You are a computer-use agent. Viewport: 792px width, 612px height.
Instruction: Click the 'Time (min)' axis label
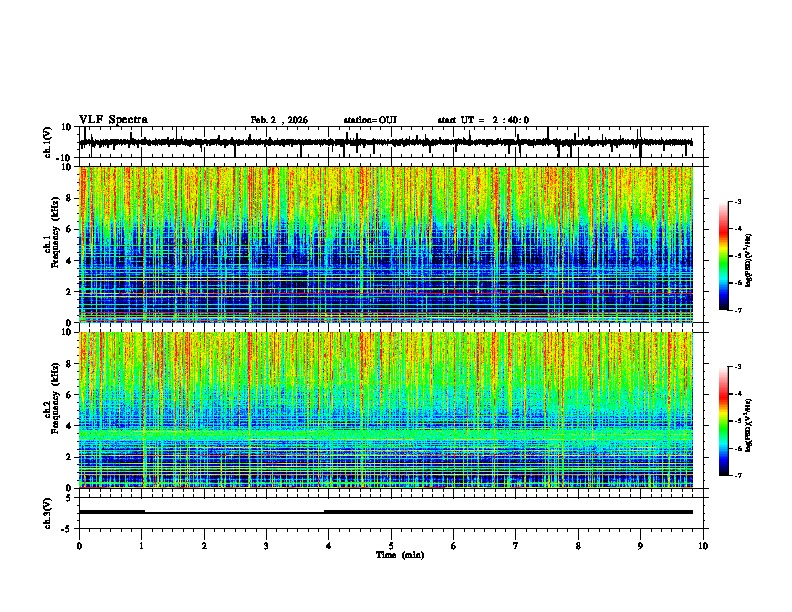tap(400, 555)
